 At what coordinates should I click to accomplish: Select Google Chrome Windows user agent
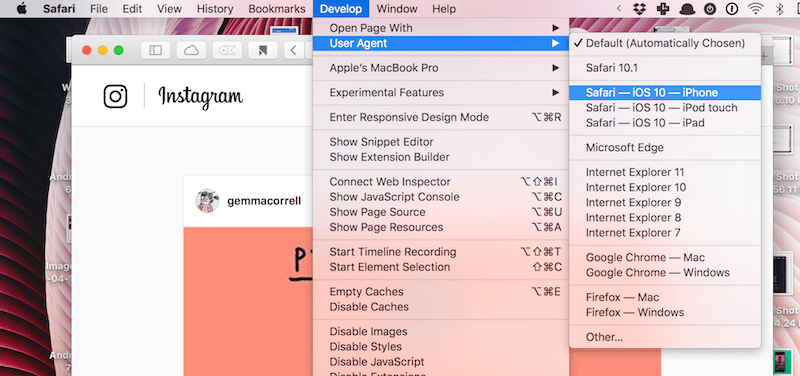[665, 272]
